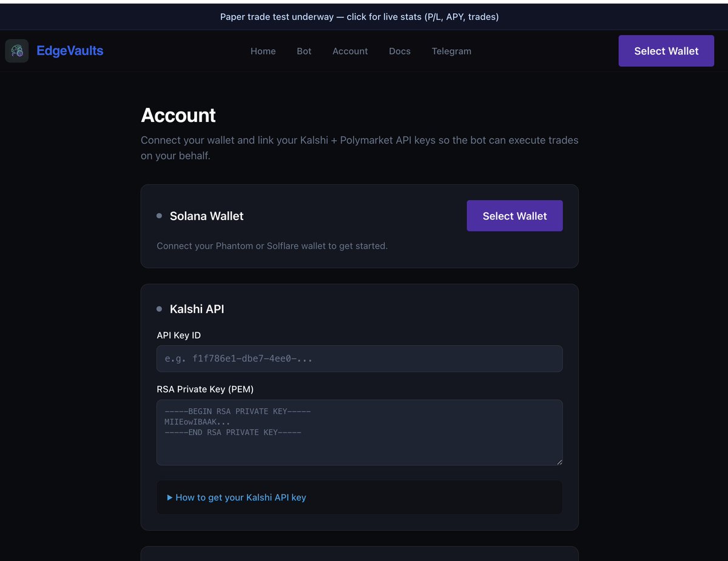Click the Kalshi API card title

(197, 309)
